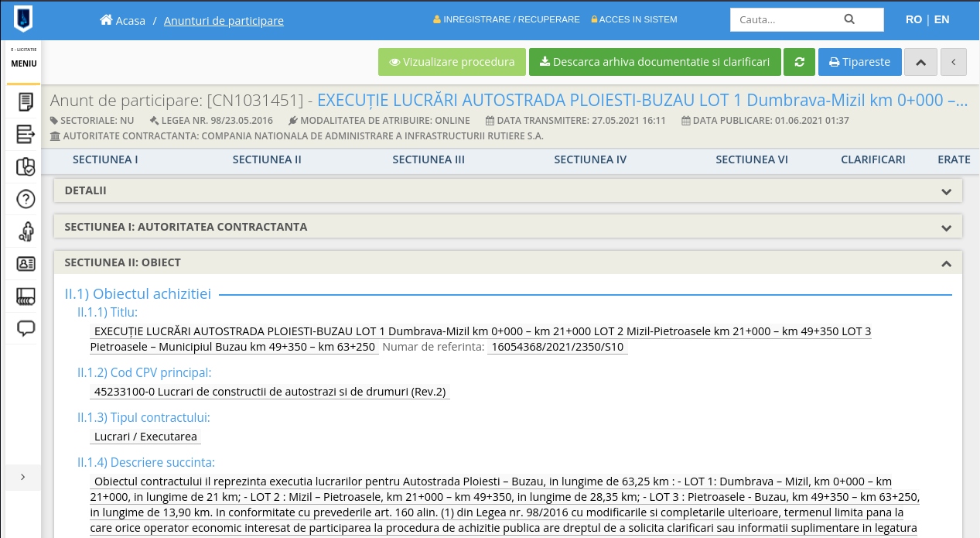The image size is (980, 538).
Task: Click the list with arrow sidebar icon
Action: tap(26, 135)
